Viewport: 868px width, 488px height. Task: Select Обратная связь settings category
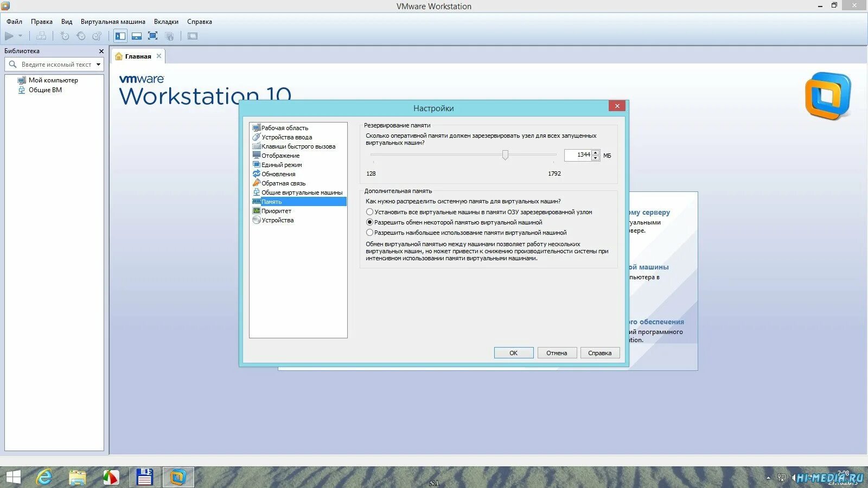(x=283, y=183)
